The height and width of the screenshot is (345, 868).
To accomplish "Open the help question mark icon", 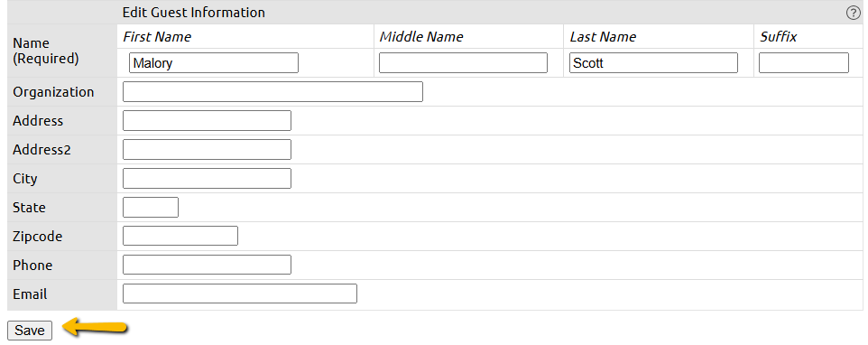I will [x=853, y=14].
